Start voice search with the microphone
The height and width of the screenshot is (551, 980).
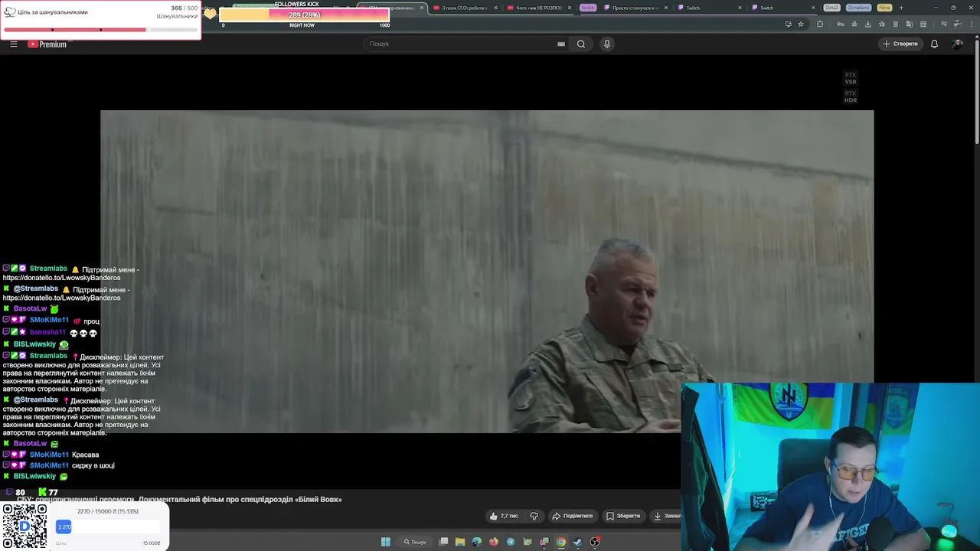coord(607,44)
